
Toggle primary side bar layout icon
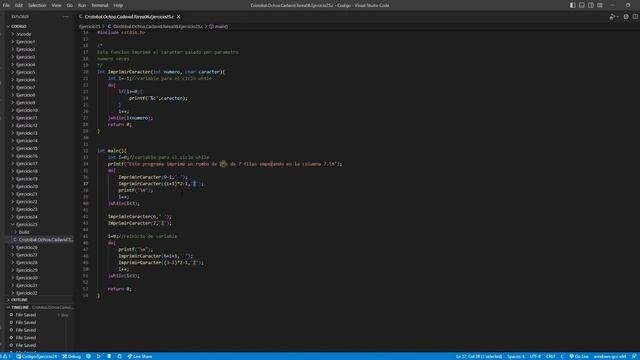tap(573, 5)
